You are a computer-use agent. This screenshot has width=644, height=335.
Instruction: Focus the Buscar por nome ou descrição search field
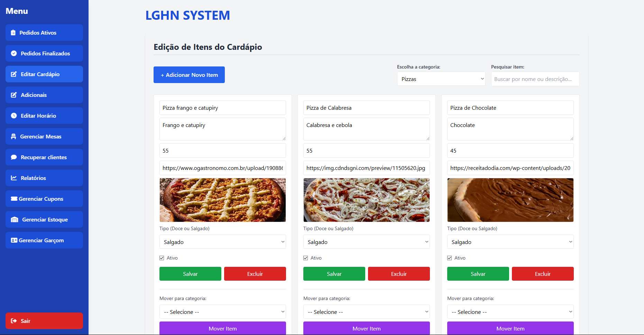click(x=535, y=79)
